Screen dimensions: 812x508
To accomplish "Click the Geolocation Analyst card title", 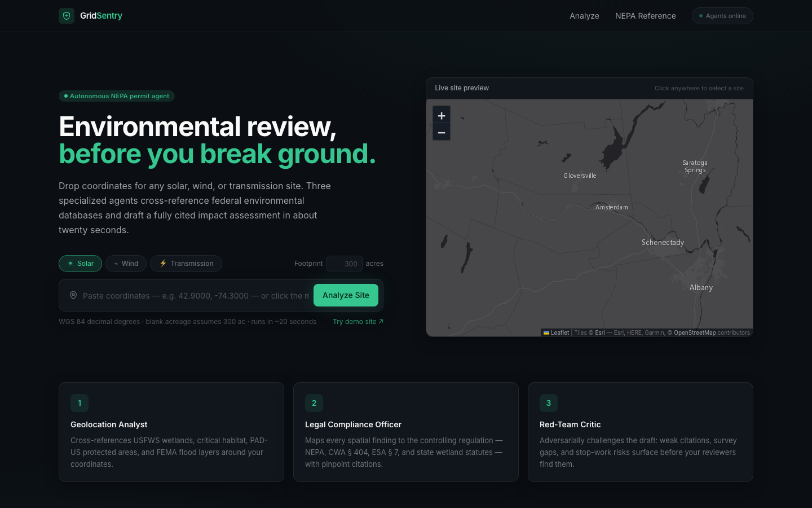I will (x=109, y=424).
